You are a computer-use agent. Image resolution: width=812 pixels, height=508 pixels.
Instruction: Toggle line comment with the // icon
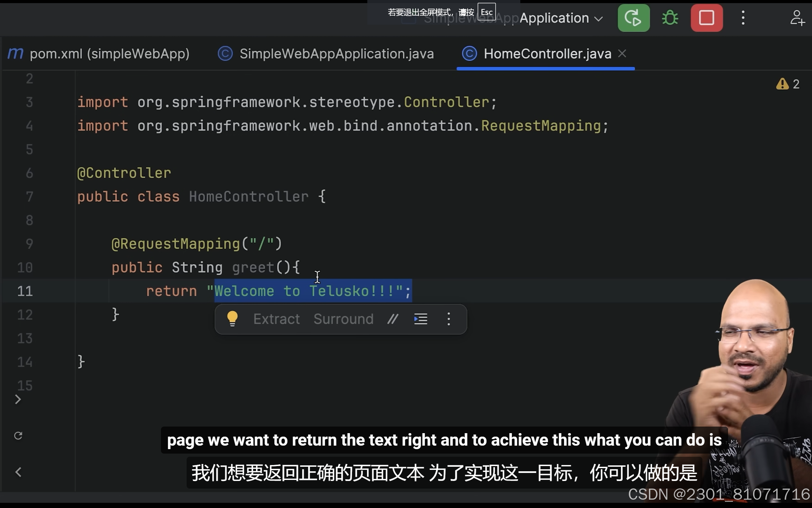tap(393, 319)
